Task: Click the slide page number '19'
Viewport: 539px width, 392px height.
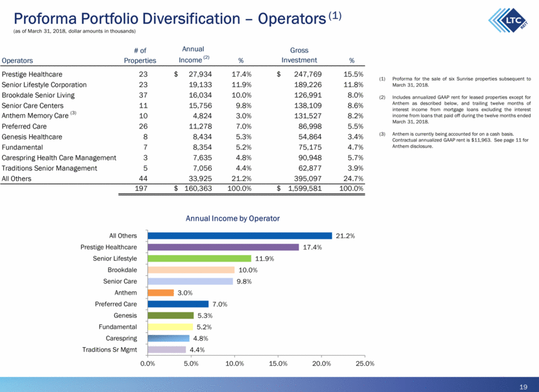Action: [x=523, y=387]
